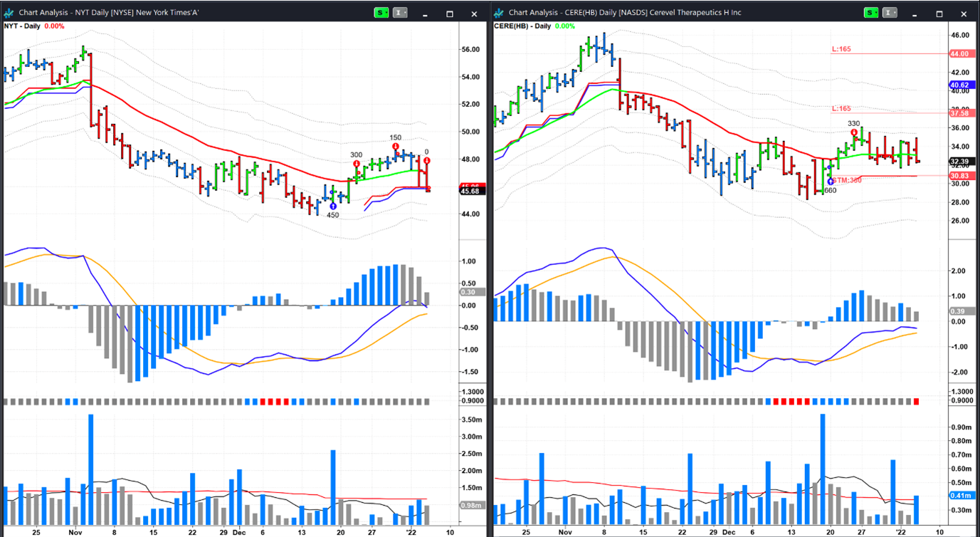
Task: Click red sell marker labeled 150 on NYT
Action: [x=395, y=147]
